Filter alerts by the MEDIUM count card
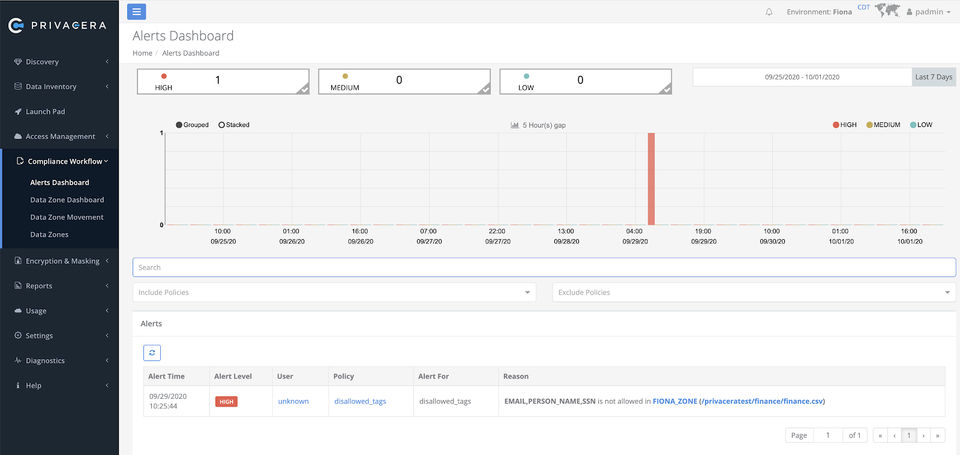The image size is (960, 455). coord(404,81)
